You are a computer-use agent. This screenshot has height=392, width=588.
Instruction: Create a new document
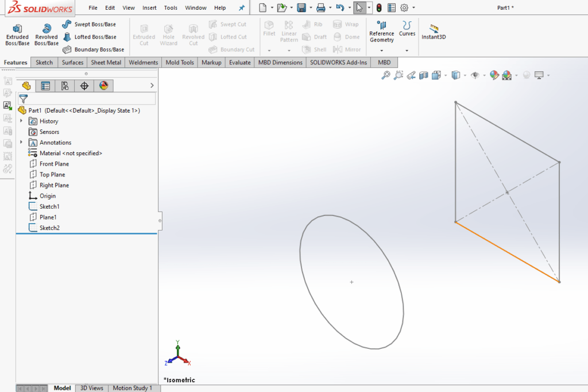click(263, 7)
